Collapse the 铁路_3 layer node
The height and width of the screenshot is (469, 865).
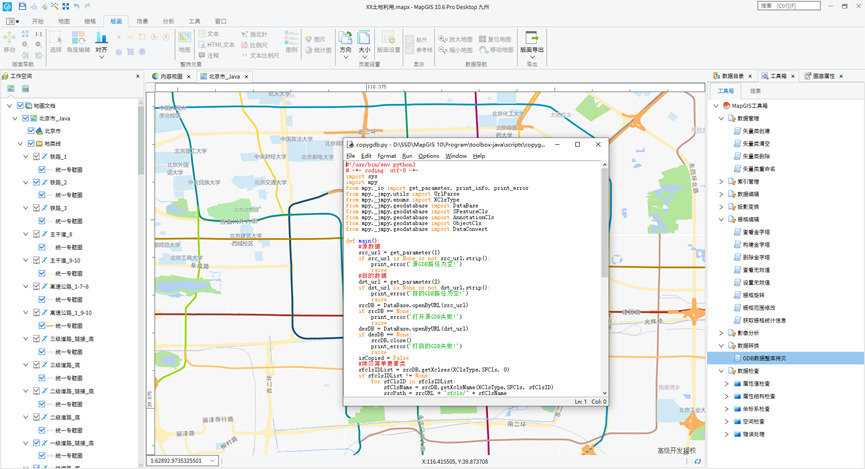coord(25,208)
